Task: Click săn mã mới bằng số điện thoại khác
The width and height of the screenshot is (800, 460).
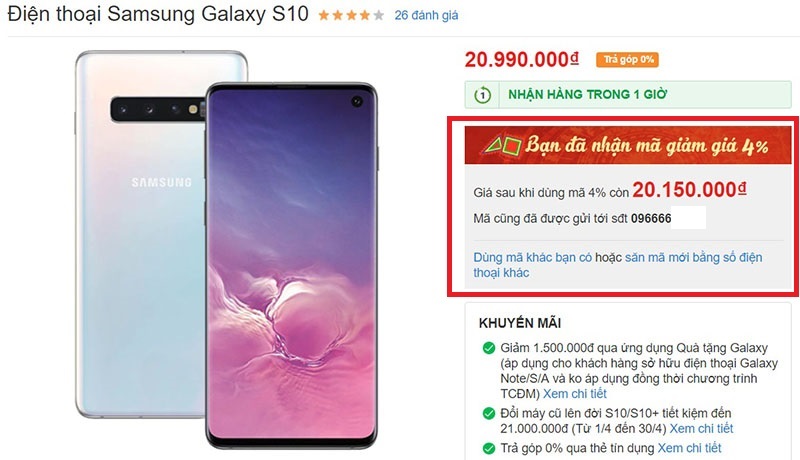Action: [618, 265]
